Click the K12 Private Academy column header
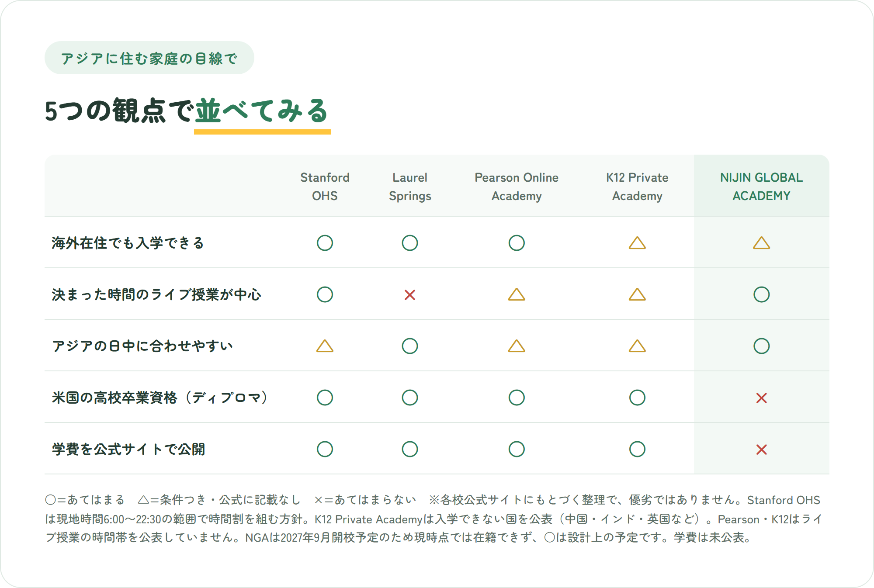This screenshot has height=588, width=874. [637, 187]
